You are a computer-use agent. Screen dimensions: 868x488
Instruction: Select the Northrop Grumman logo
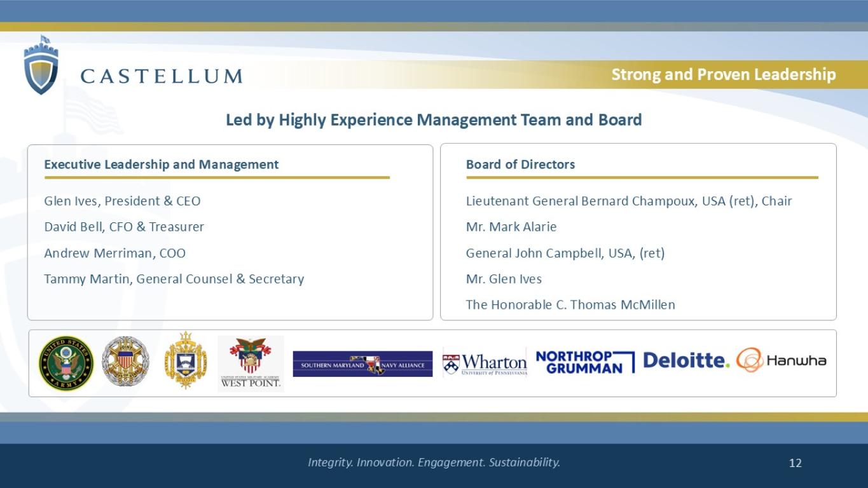click(585, 362)
